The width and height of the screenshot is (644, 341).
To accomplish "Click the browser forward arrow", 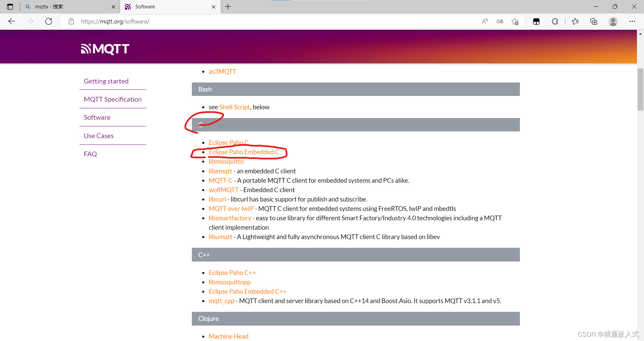I will coord(30,21).
